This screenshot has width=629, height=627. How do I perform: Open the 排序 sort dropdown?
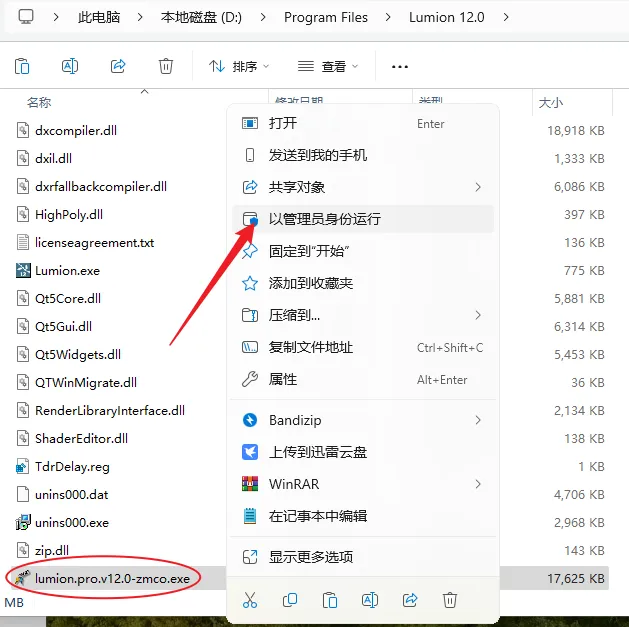pos(239,66)
